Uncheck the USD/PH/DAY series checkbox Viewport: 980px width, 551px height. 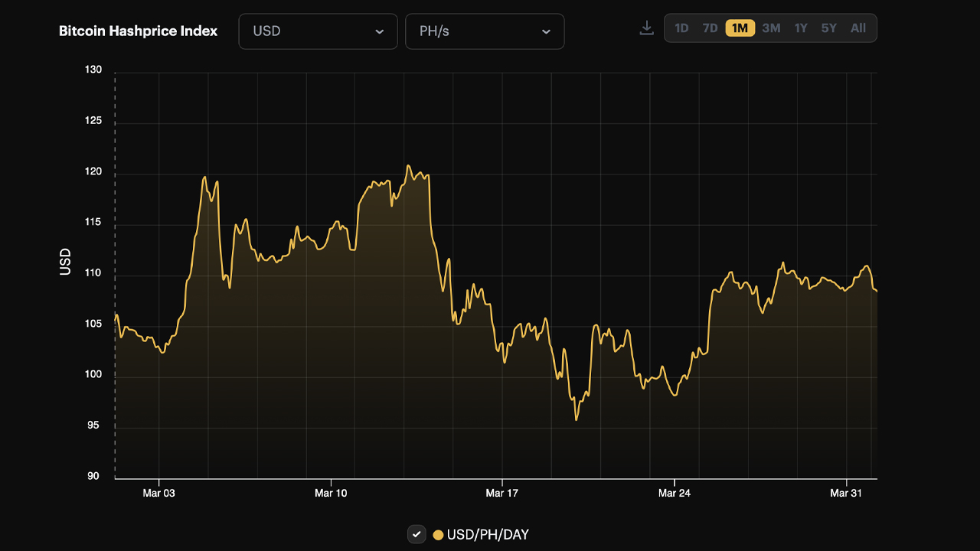416,534
